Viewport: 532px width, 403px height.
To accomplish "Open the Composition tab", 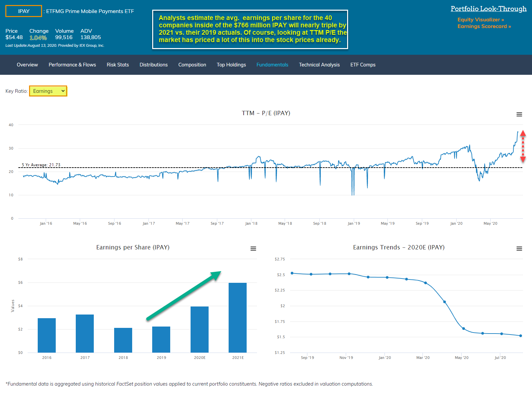I will click(x=192, y=65).
